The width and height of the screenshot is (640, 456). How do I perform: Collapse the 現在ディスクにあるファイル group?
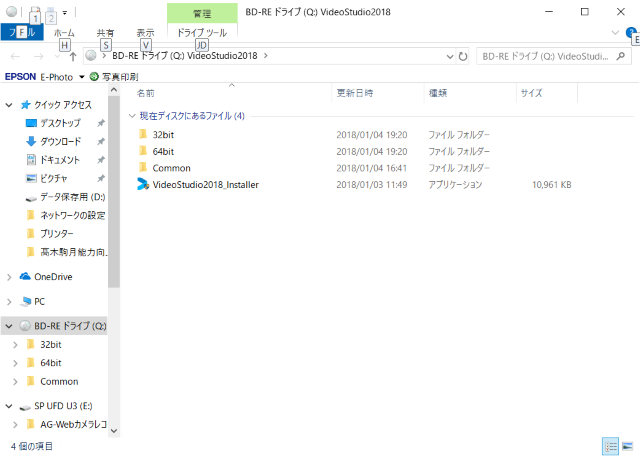coord(132,116)
